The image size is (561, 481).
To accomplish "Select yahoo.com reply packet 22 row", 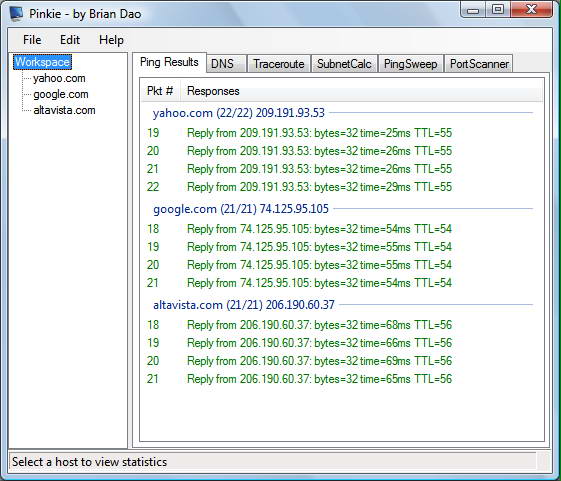I will (342, 187).
